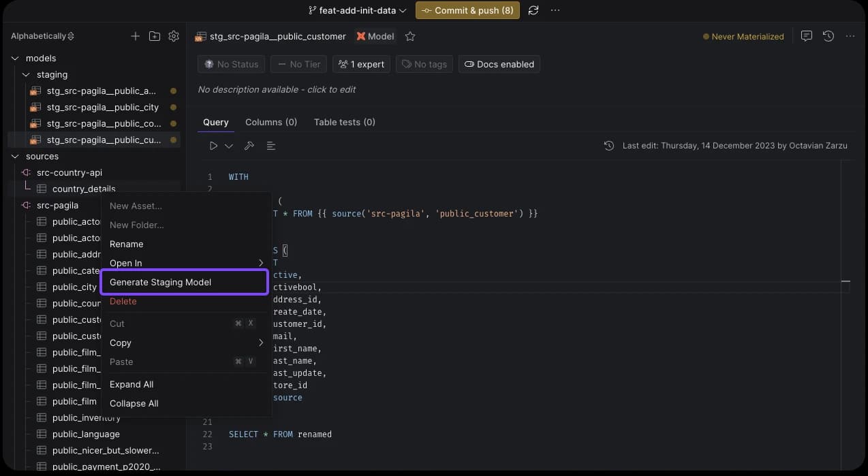Viewport: 868px width, 476px height.
Task: Click the format query lines icon
Action: [x=271, y=146]
